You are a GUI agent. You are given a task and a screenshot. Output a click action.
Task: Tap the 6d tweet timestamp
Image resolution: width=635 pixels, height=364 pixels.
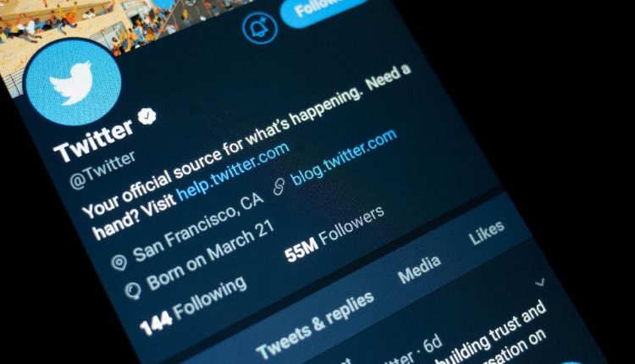pos(433,345)
